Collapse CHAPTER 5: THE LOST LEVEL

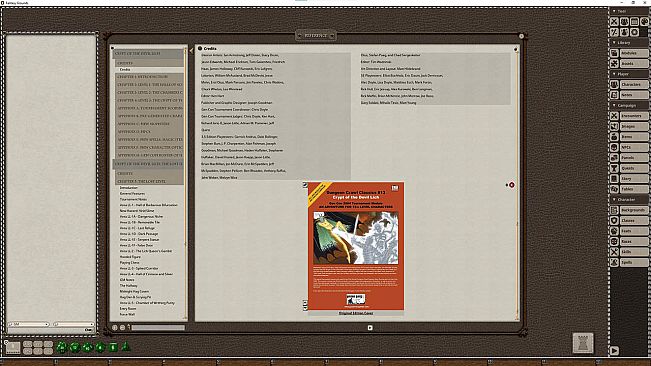tap(149, 181)
